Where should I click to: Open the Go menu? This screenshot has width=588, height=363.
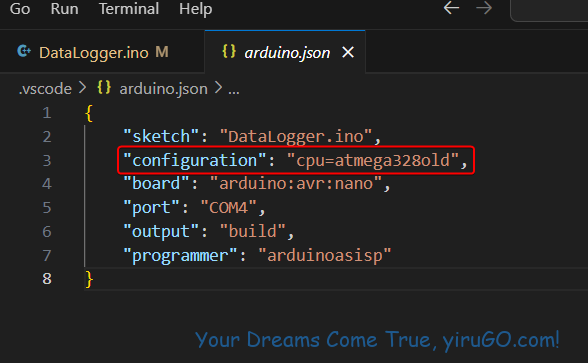(20, 9)
